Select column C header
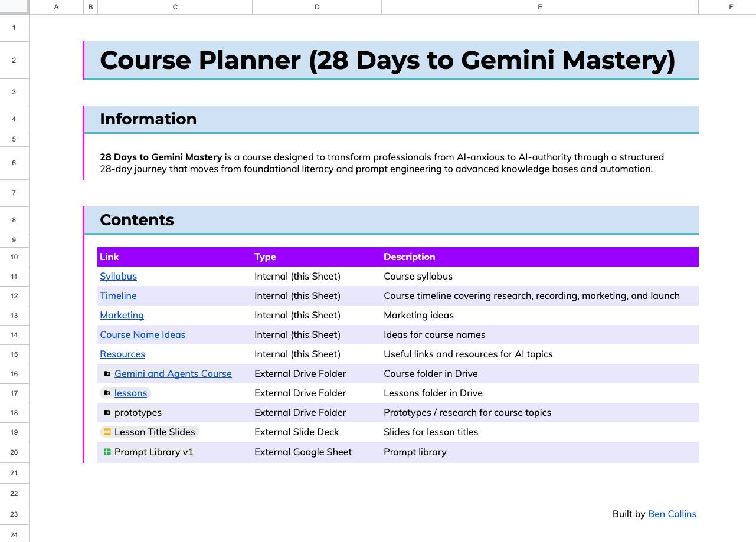The image size is (756, 542). tap(175, 7)
